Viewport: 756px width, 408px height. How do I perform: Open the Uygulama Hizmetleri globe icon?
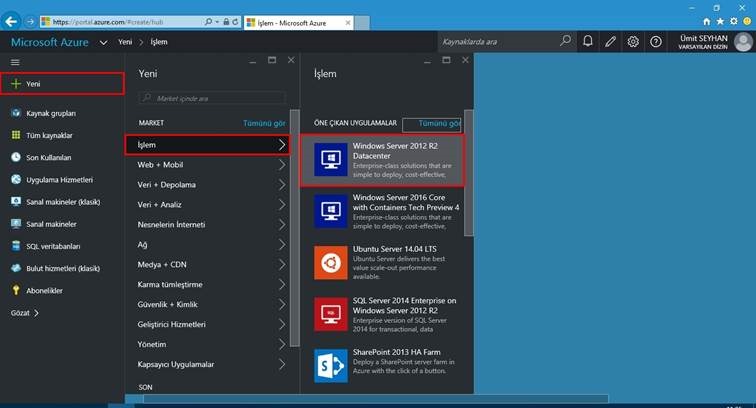click(16, 179)
